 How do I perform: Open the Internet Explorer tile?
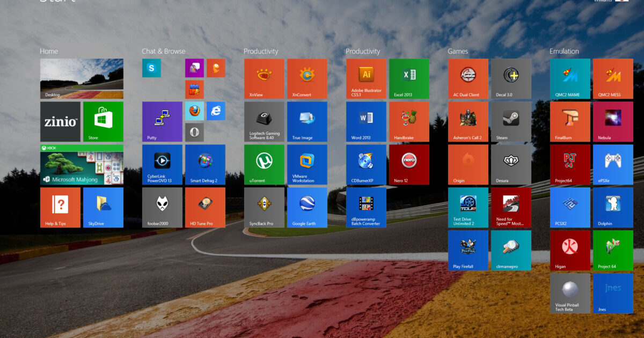pos(216,111)
